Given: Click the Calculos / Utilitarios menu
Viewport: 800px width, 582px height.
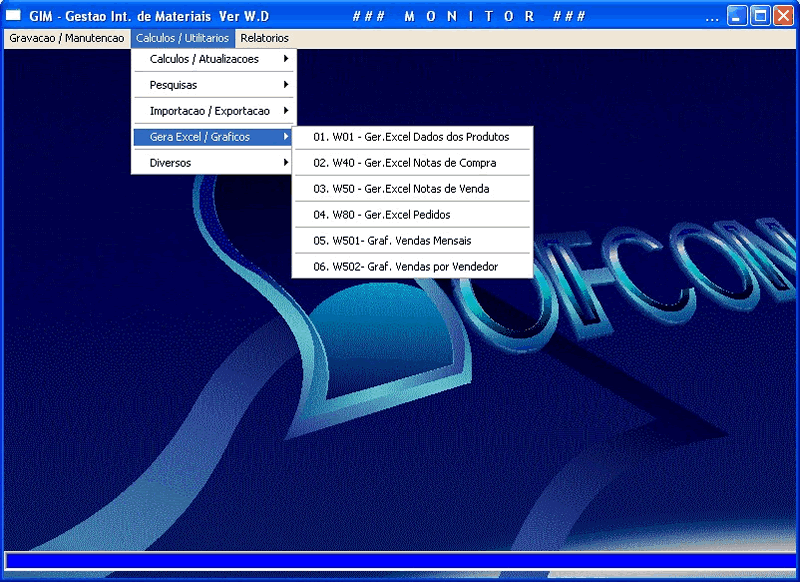Looking at the screenshot, I should point(182,38).
